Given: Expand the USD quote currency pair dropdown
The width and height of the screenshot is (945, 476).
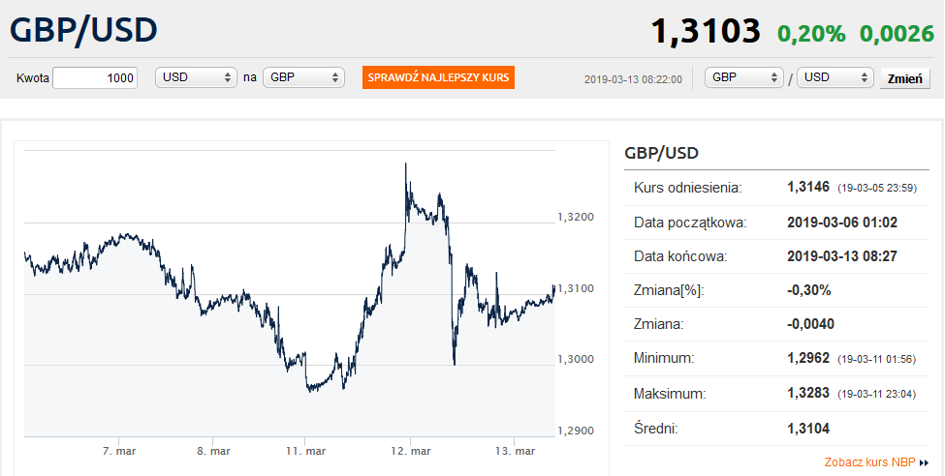Looking at the screenshot, I should (835, 78).
